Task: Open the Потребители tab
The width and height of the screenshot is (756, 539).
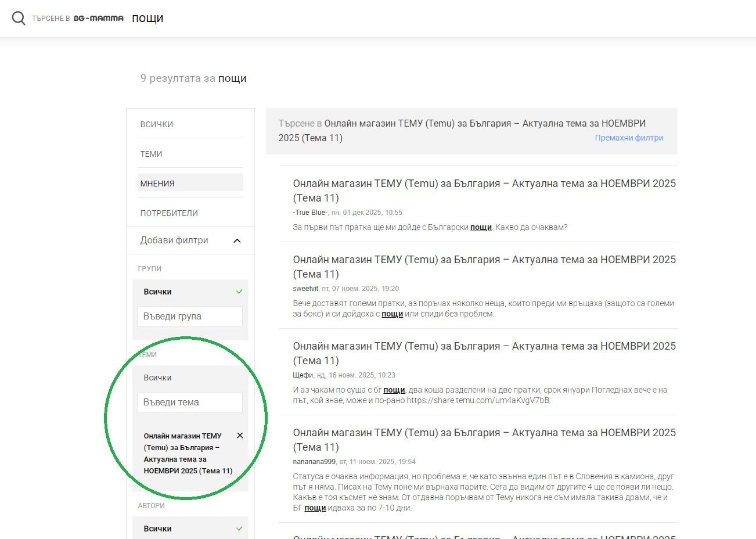Action: point(169,213)
